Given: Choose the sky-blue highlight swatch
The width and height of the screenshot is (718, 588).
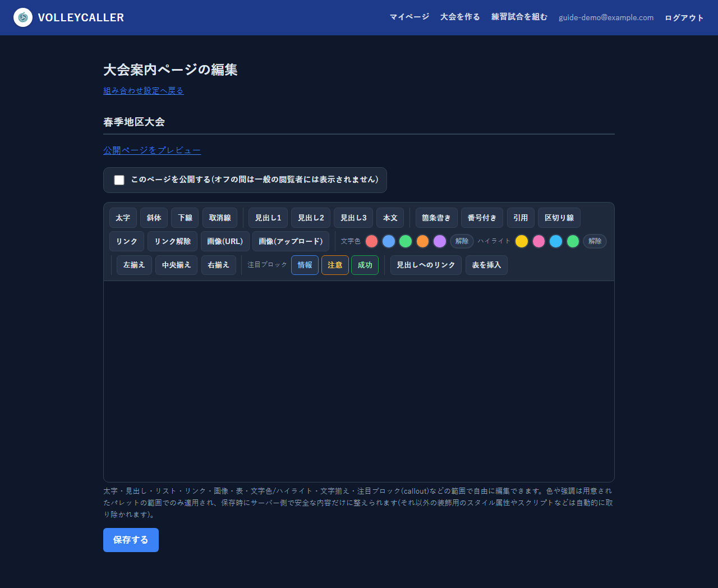Looking at the screenshot, I should 556,241.
